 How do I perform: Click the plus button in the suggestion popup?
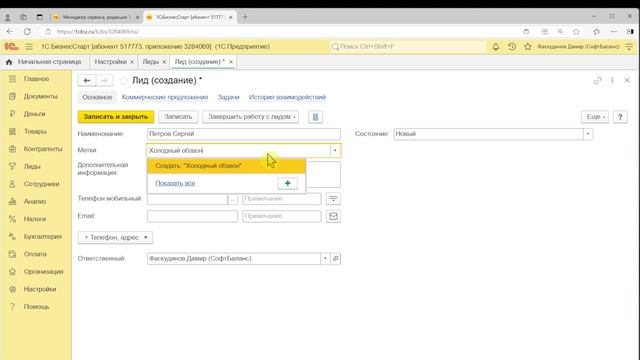[x=287, y=183]
